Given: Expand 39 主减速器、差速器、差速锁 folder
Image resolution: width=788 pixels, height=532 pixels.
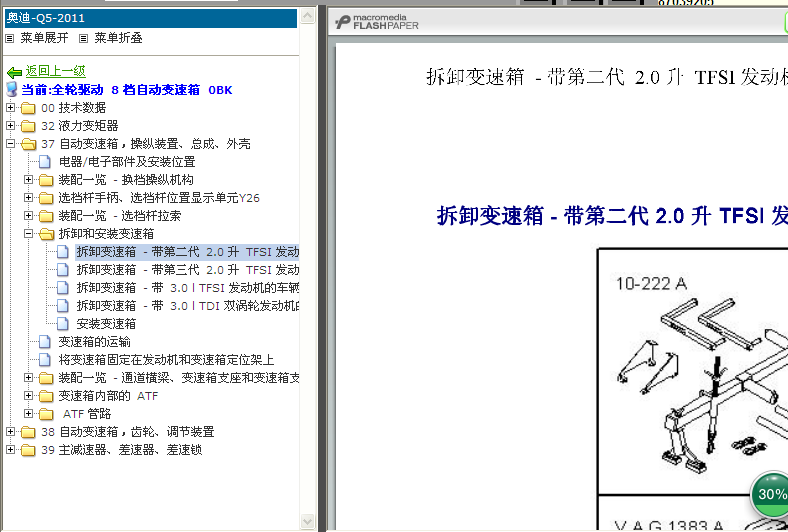Looking at the screenshot, I should [11, 450].
